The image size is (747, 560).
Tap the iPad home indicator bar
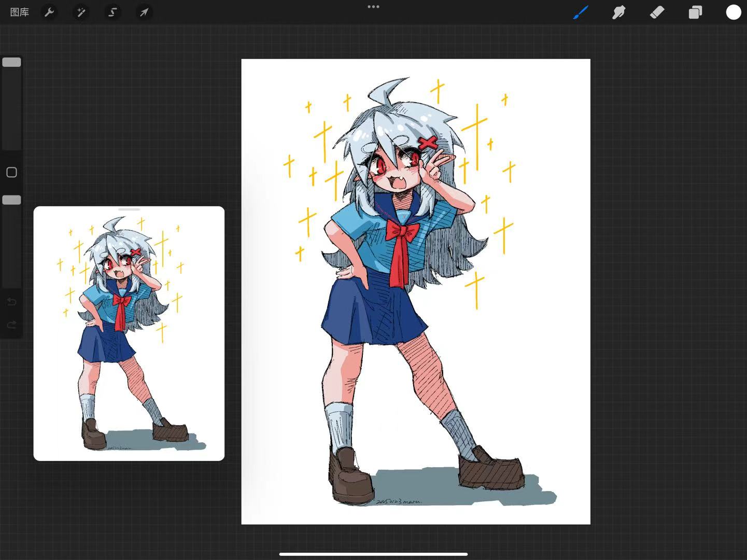click(373, 554)
